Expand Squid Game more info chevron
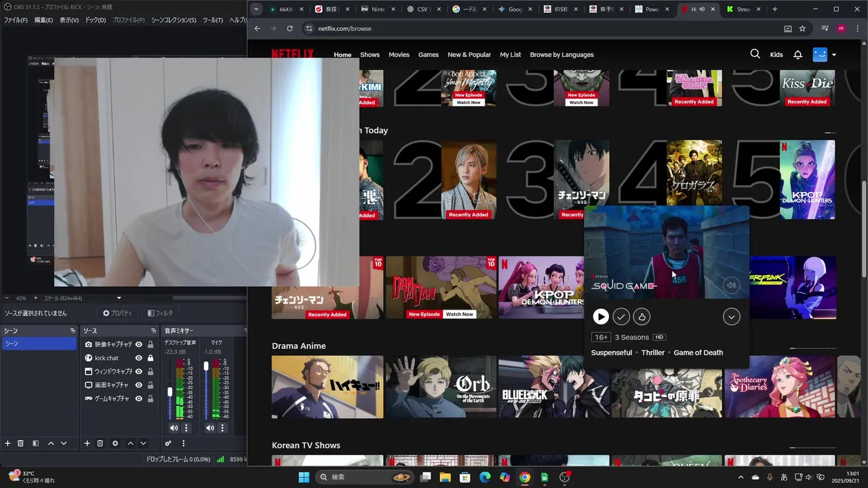 click(x=731, y=317)
